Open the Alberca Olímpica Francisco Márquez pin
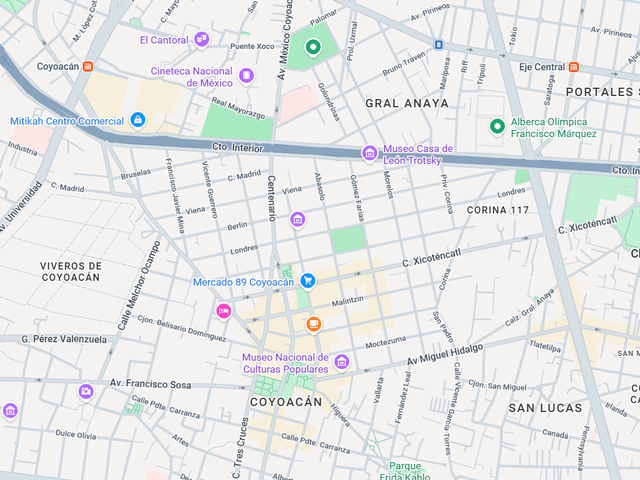The height and width of the screenshot is (480, 640). point(497,127)
